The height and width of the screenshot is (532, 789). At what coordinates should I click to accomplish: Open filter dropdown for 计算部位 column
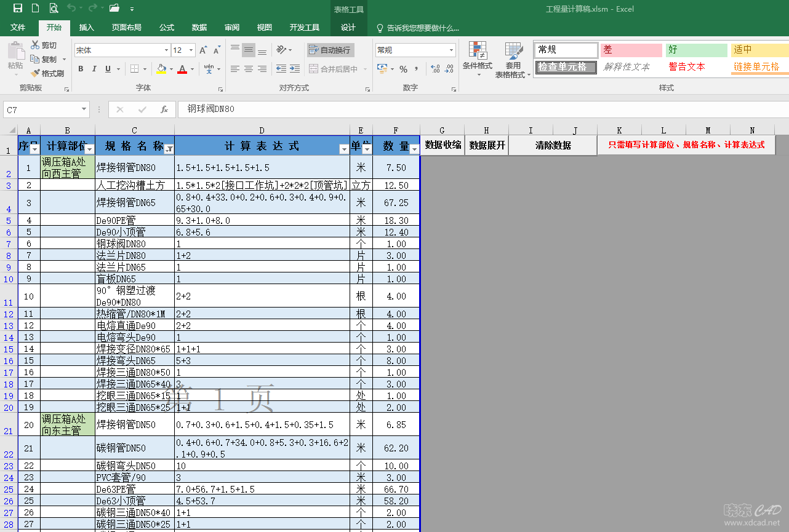(x=89, y=149)
